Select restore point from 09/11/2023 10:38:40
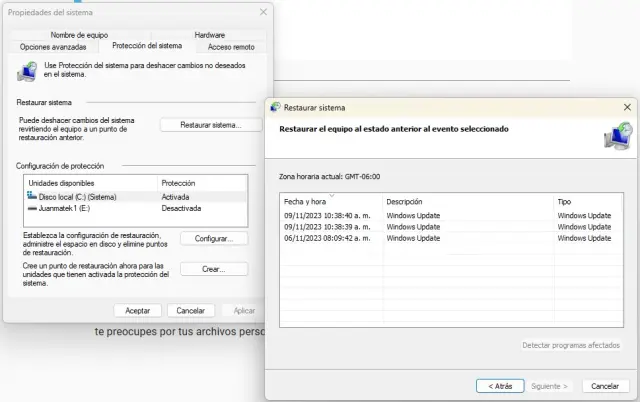Screen dimensions: 640x402 [331, 215]
